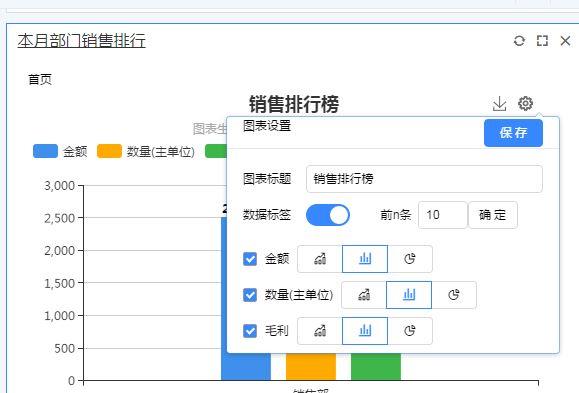Toggle 金额 legend blue swatch
Screen dimensions: 579x393
click(45, 151)
